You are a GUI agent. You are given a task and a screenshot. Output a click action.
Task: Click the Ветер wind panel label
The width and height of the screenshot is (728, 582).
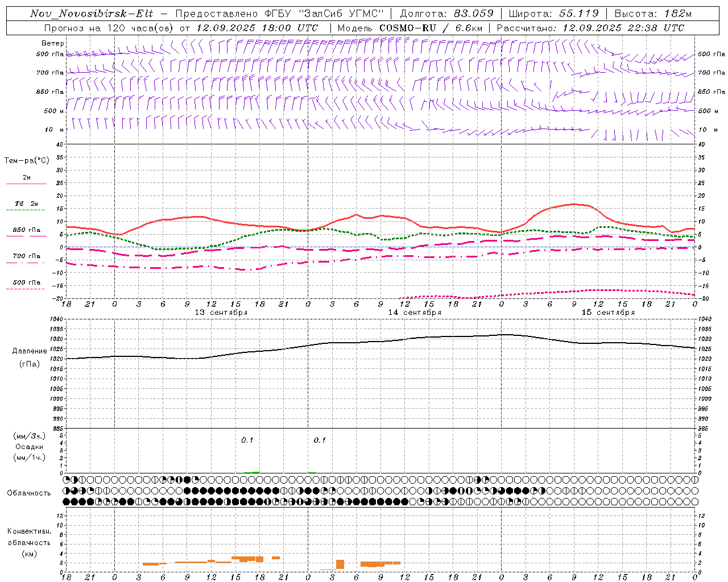(53, 43)
